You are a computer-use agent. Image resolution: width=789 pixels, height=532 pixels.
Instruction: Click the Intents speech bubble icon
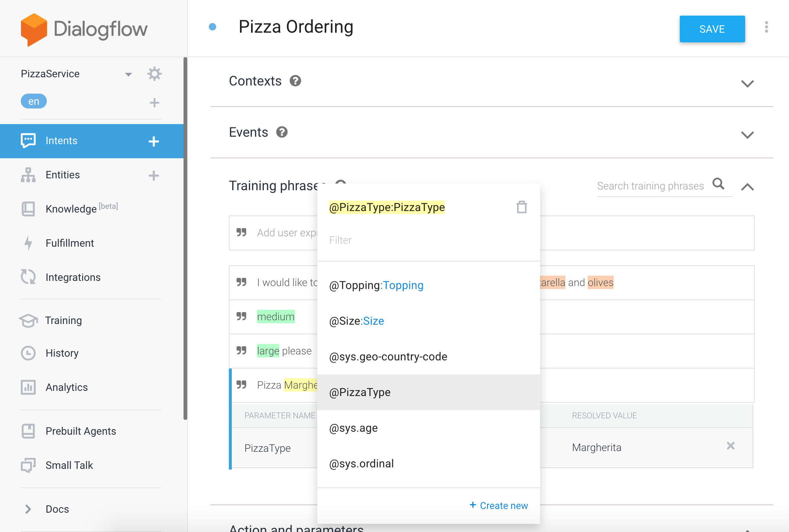28,140
